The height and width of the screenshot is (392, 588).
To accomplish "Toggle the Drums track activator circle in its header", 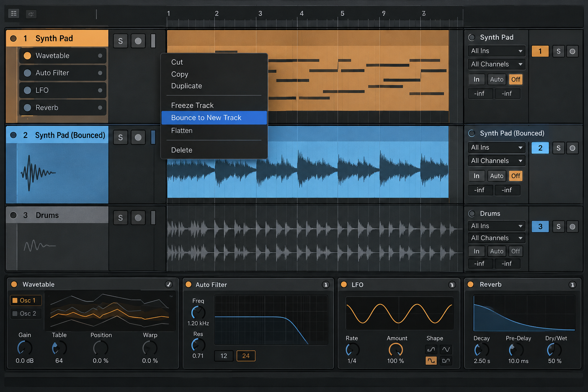I will [x=13, y=215].
